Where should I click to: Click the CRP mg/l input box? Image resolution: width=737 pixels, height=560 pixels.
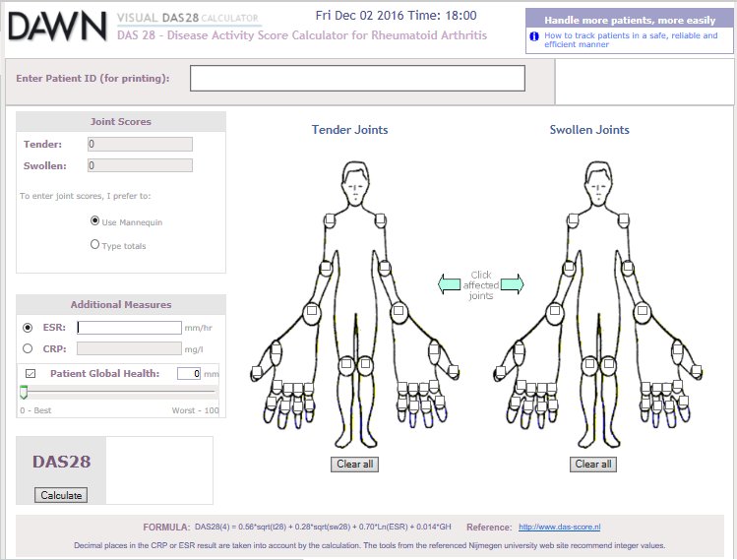tap(129, 348)
